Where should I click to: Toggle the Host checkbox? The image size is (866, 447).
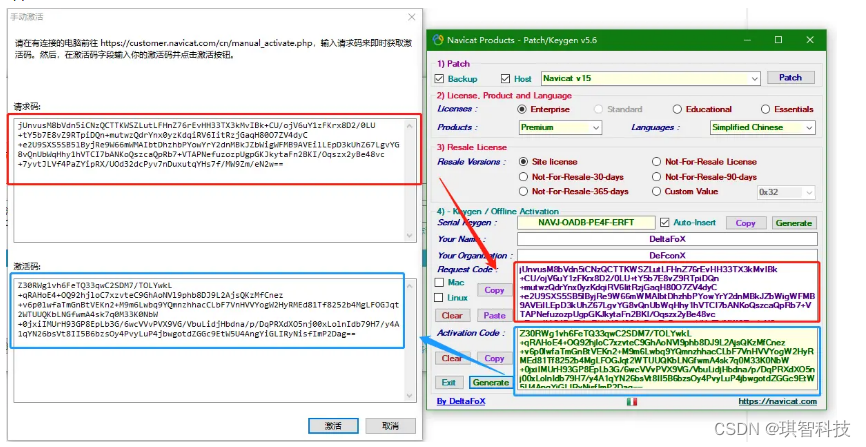coord(505,78)
